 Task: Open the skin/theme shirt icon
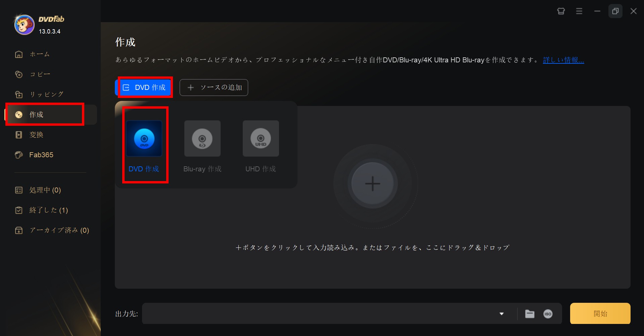click(561, 11)
